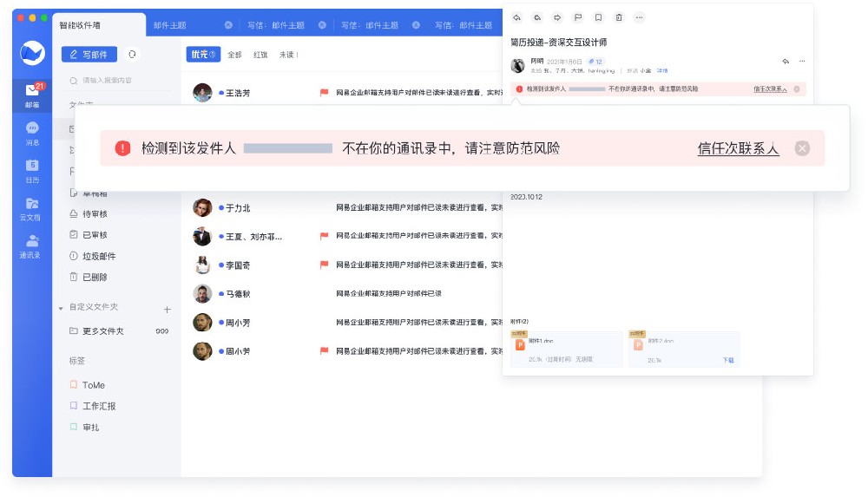Dismiss the large risk warning banner

(802, 148)
